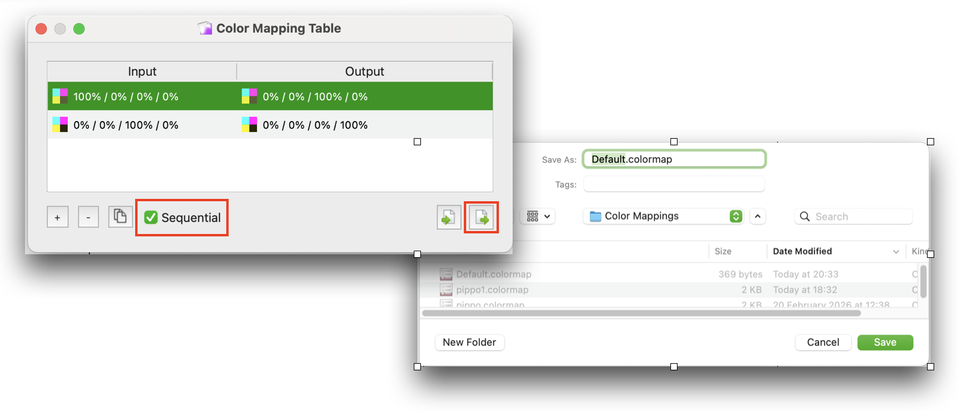Click the Save As filename field
Screen dimensions: 980x412
click(x=674, y=160)
